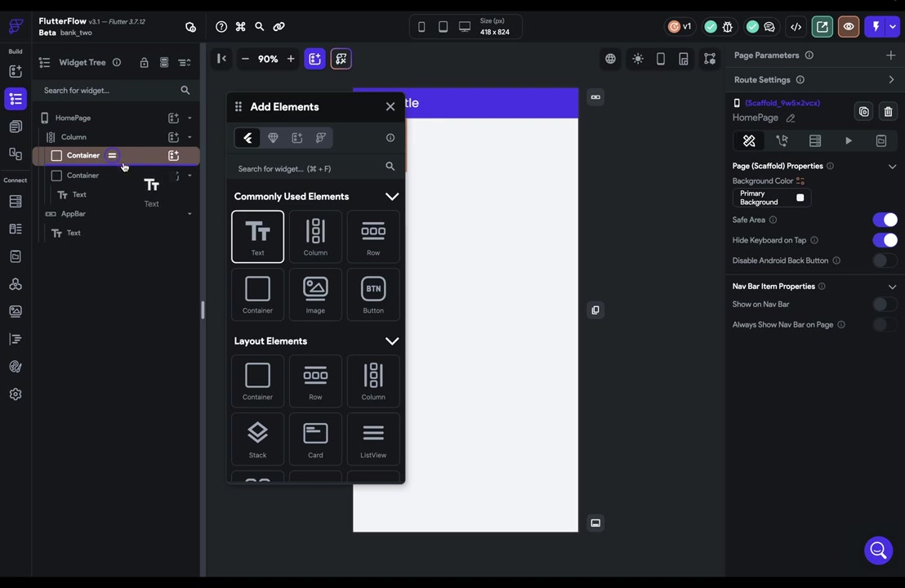The height and width of the screenshot is (588, 905).
Task: Zoom out with the minus button
Action: 245,58
